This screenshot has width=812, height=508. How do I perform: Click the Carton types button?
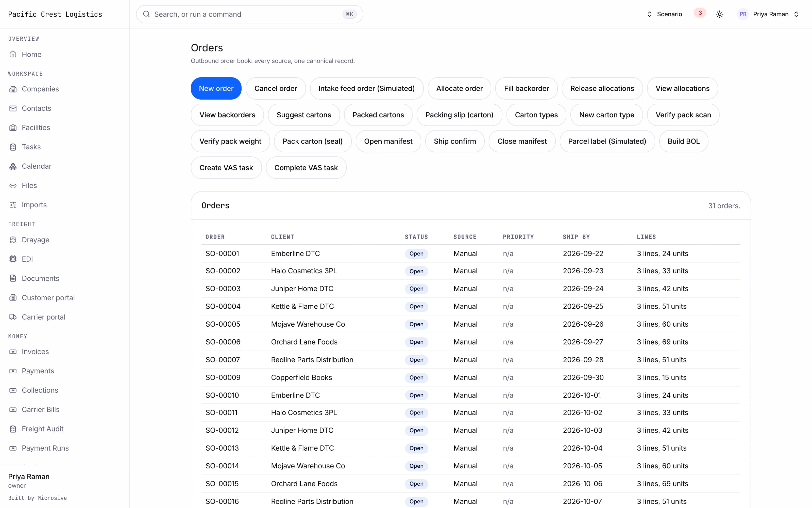536,115
